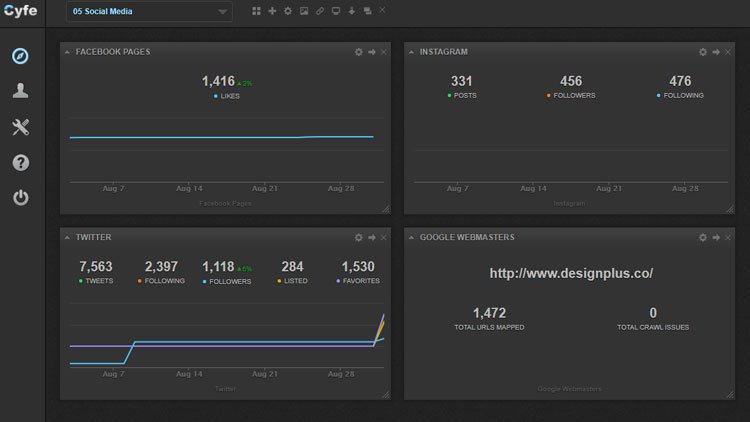Click the 1,416 Facebook likes value
Screen dimensions: 750x422
pyautogui.click(x=218, y=81)
